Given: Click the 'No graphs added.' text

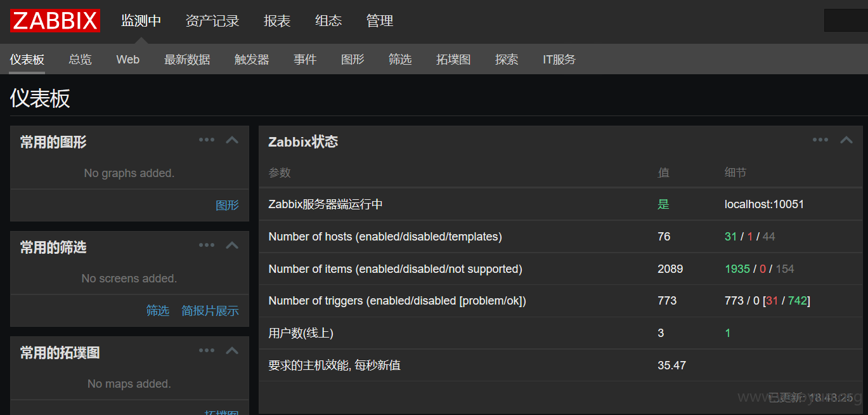Looking at the screenshot, I should [129, 173].
